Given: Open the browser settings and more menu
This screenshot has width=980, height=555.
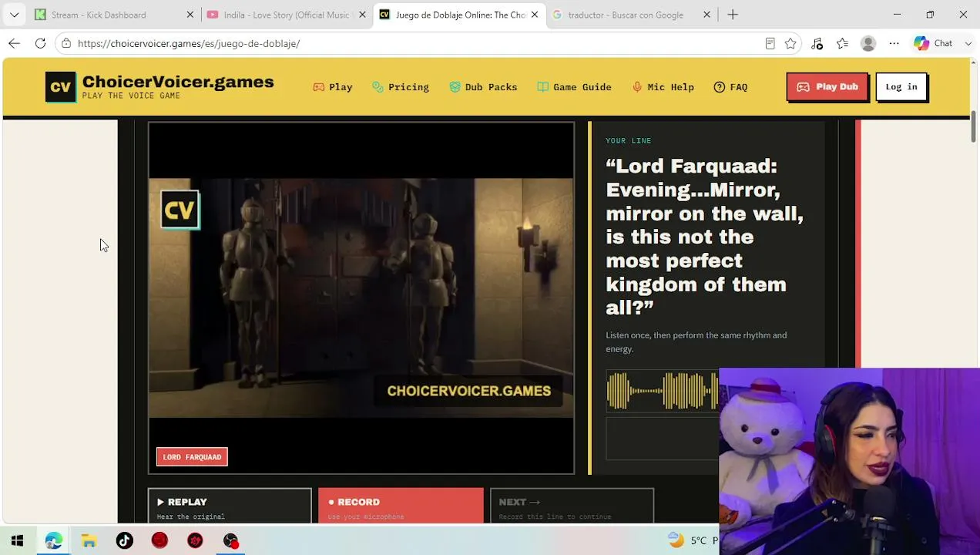Looking at the screenshot, I should (x=894, y=43).
